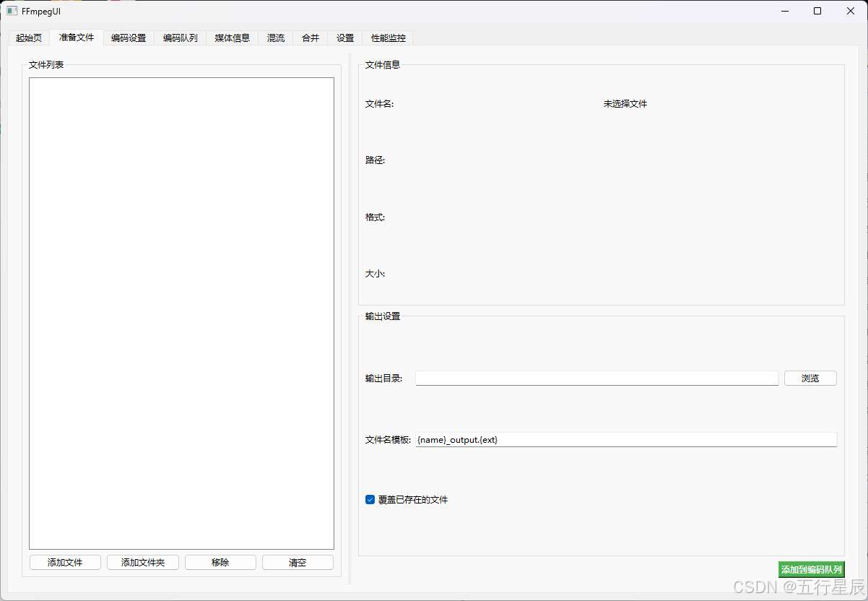Click the 格式: label

coord(376,217)
